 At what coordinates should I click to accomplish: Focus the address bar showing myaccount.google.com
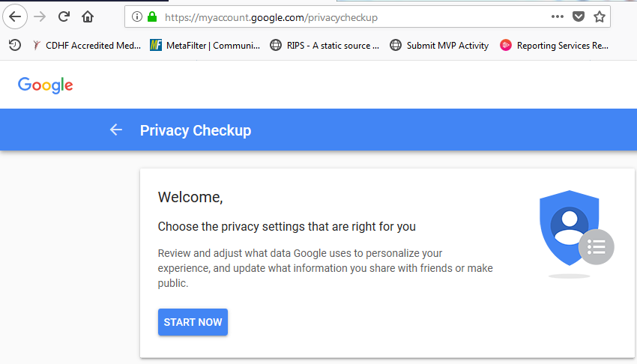coord(337,16)
